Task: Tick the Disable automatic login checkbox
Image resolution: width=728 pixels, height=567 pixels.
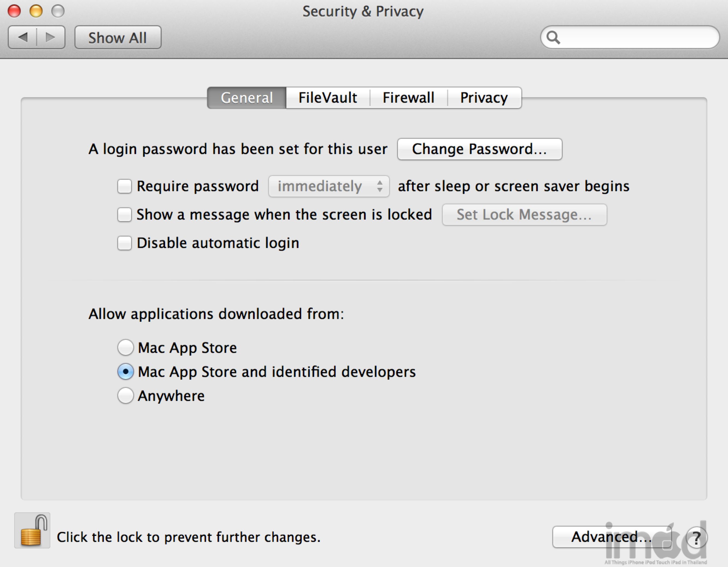Action: coord(124,243)
